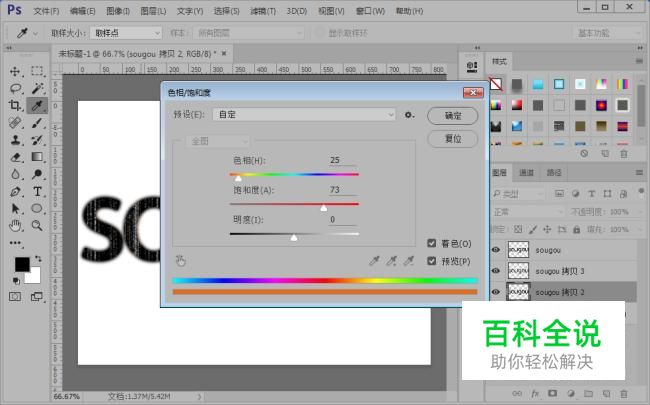Select the Eyedropper tool in toolbox

[37, 106]
